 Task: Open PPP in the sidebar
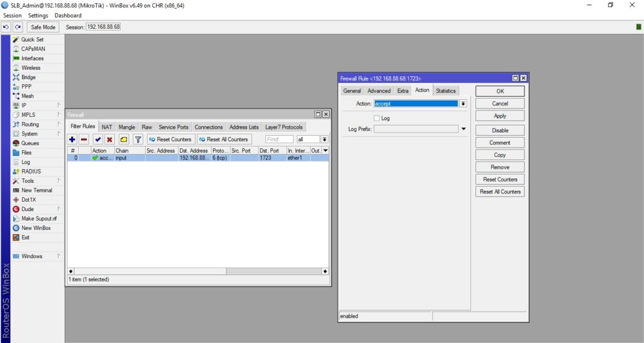(x=26, y=87)
